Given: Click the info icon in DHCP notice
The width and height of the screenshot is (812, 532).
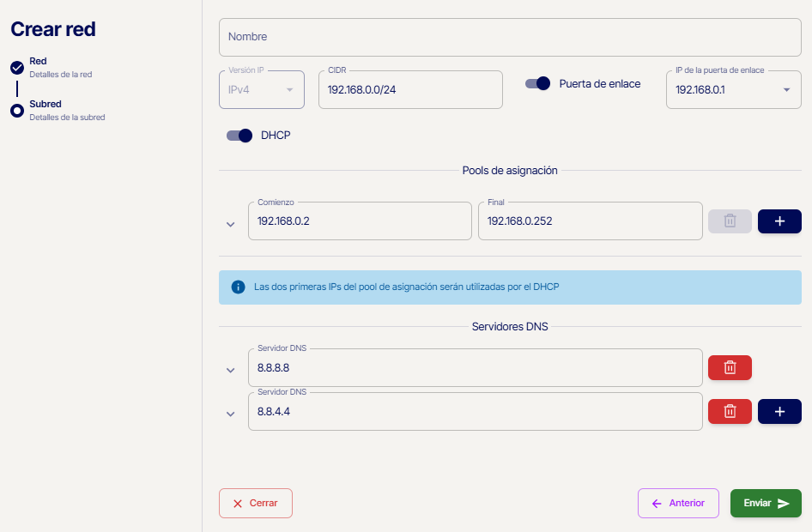Looking at the screenshot, I should click(x=238, y=287).
